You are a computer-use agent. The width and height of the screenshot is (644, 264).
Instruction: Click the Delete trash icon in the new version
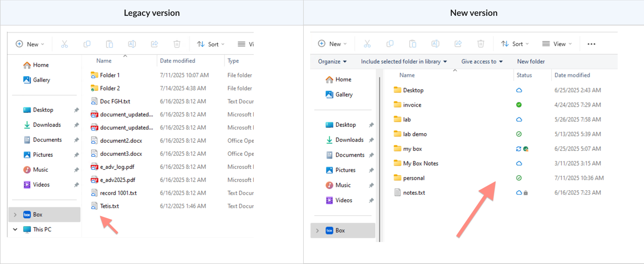click(x=481, y=43)
